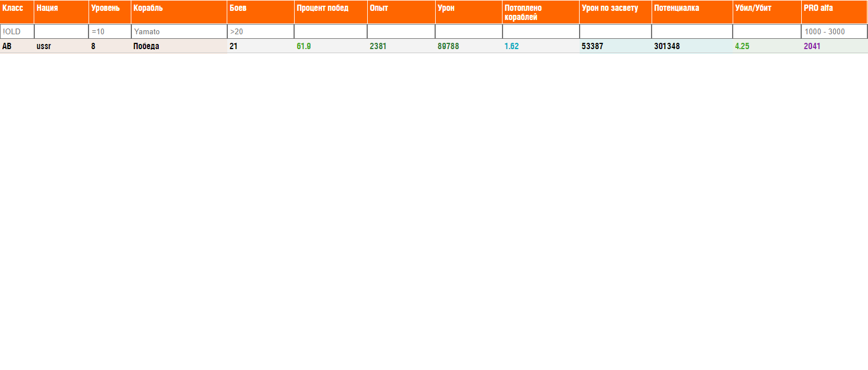
Task: Sort by the Потенциалка column header
Action: click(692, 12)
